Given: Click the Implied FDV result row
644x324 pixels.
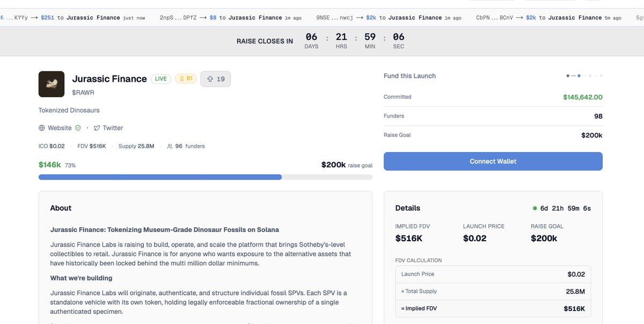Looking at the screenshot, I should [x=493, y=308].
